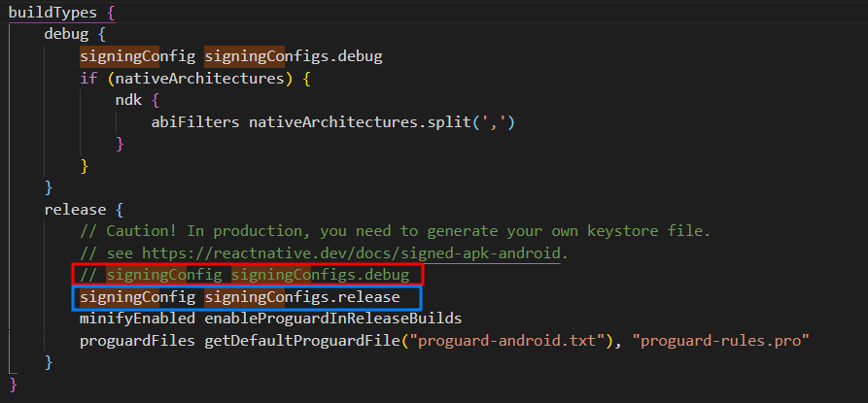Screen dimensions: 868x403
Task: Place cursor on the buildTypes keyword
Action: point(51,13)
